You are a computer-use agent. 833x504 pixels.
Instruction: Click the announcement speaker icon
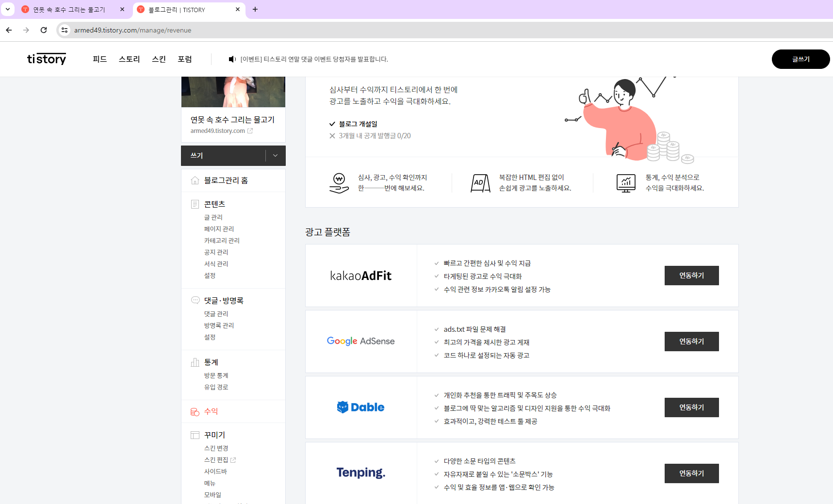[232, 59]
